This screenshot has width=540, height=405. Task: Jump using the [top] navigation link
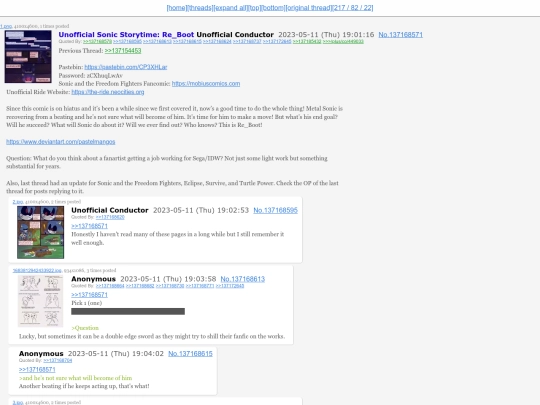click(254, 8)
